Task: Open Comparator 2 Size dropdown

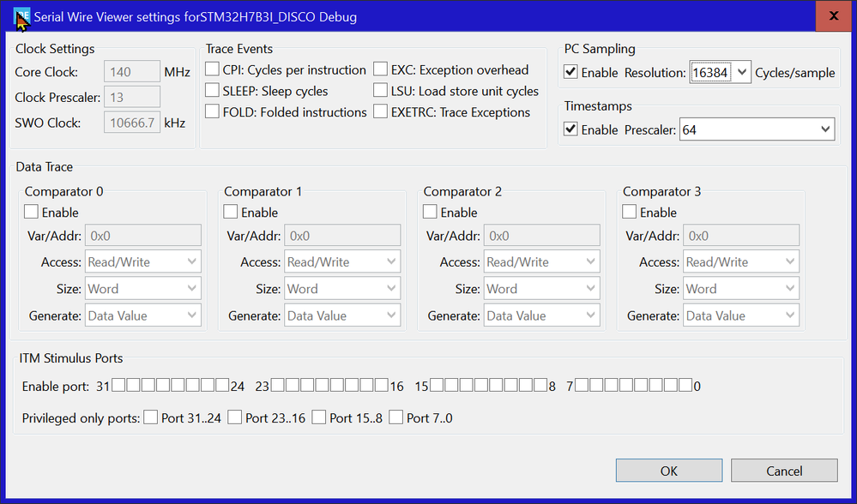Action: (541, 288)
